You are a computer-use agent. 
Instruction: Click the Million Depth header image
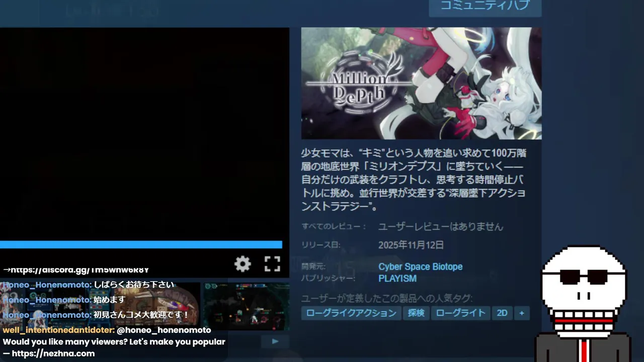click(421, 83)
